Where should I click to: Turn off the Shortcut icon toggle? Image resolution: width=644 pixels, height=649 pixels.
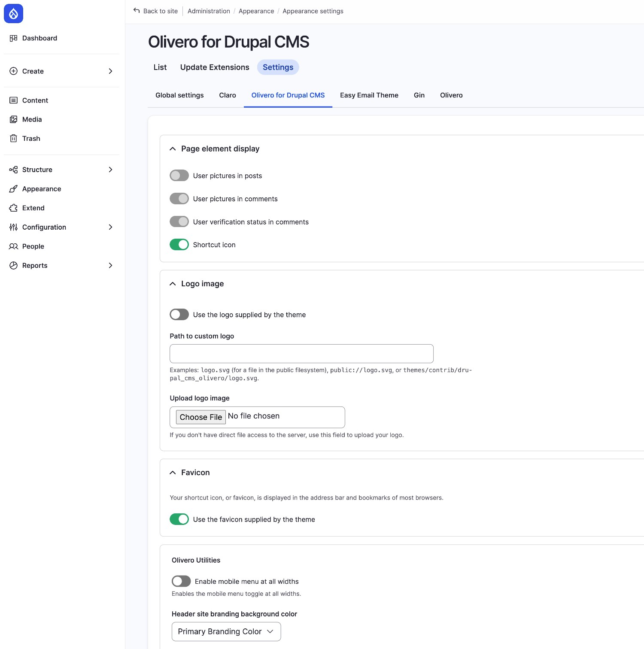pos(179,245)
